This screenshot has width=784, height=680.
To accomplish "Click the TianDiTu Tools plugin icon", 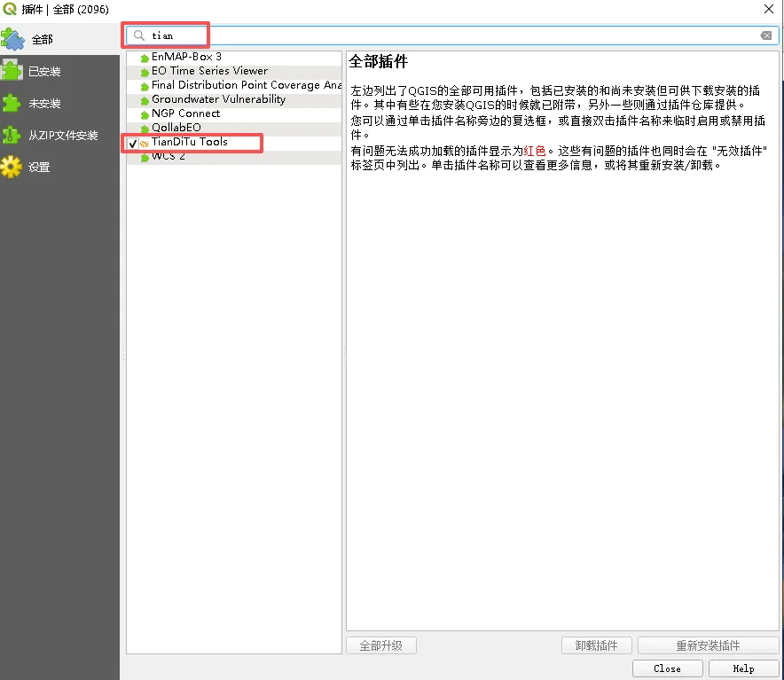I will click(x=145, y=144).
